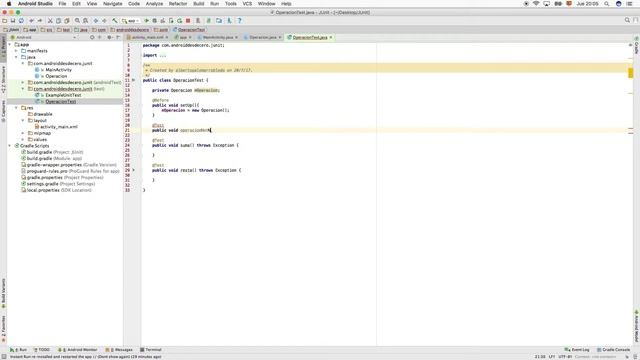Select proguard-rules.pro file in tree

tap(73, 171)
